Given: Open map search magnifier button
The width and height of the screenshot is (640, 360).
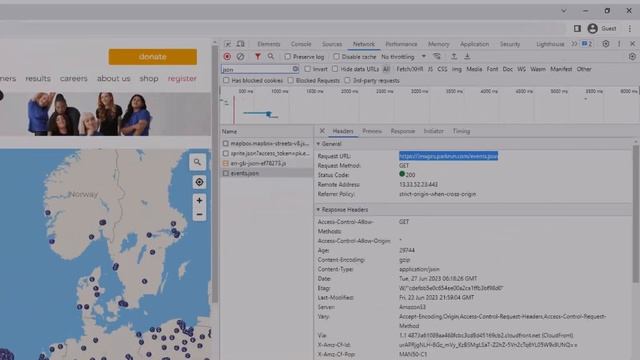Looking at the screenshot, I should (x=197, y=162).
